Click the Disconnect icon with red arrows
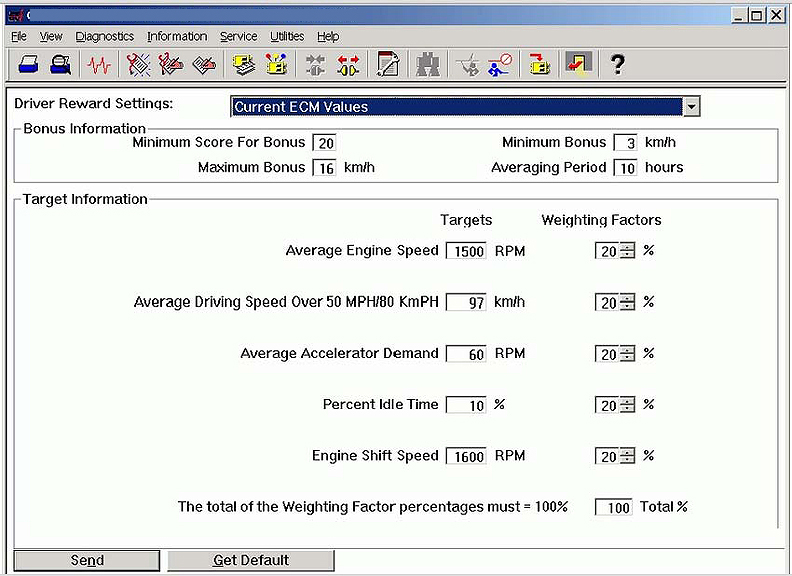 click(349, 65)
